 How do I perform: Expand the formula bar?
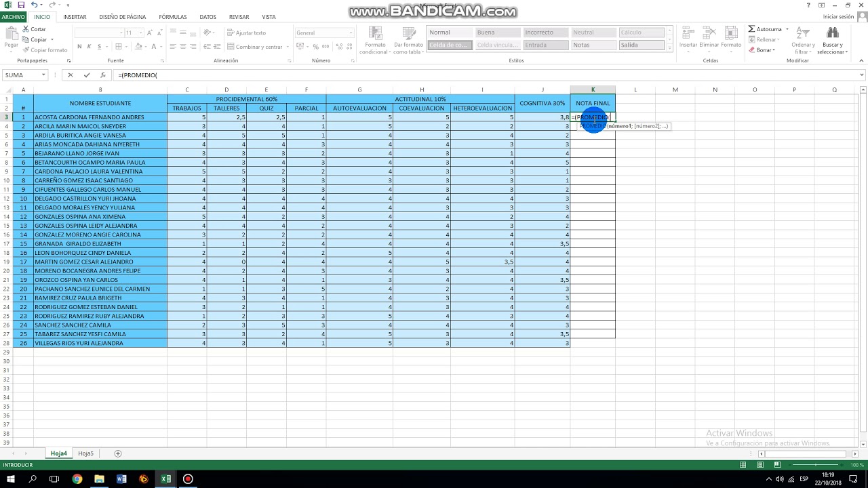coord(862,75)
